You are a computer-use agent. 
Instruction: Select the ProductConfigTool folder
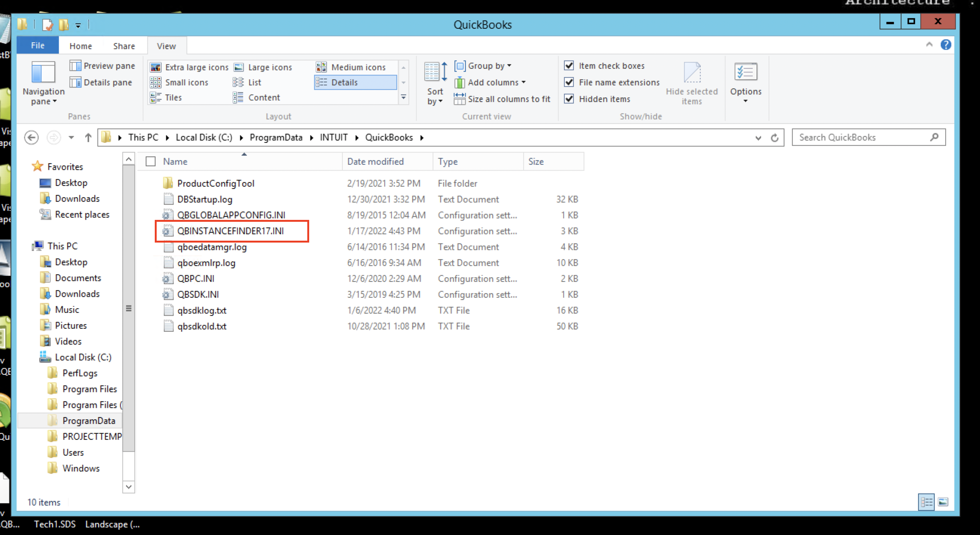(215, 184)
